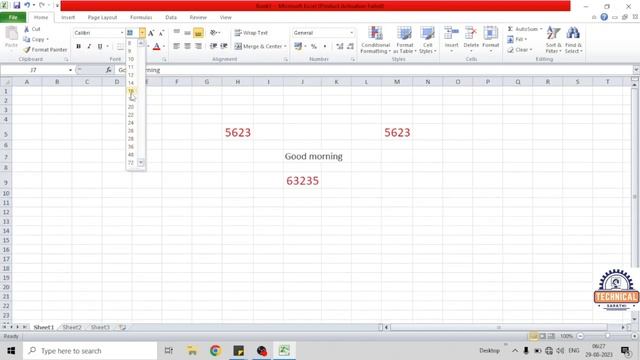640x360 pixels.
Task: Switch to the Formulas tab
Action: point(141,17)
